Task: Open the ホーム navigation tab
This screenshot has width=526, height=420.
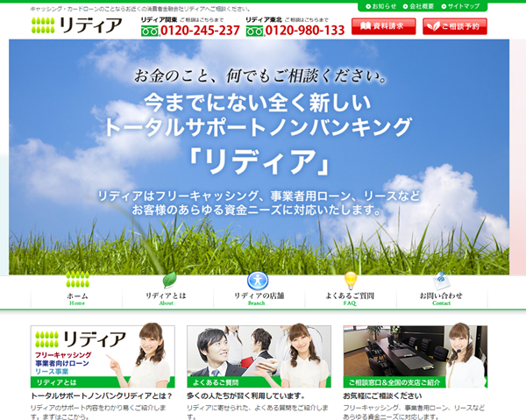Action: (x=77, y=298)
